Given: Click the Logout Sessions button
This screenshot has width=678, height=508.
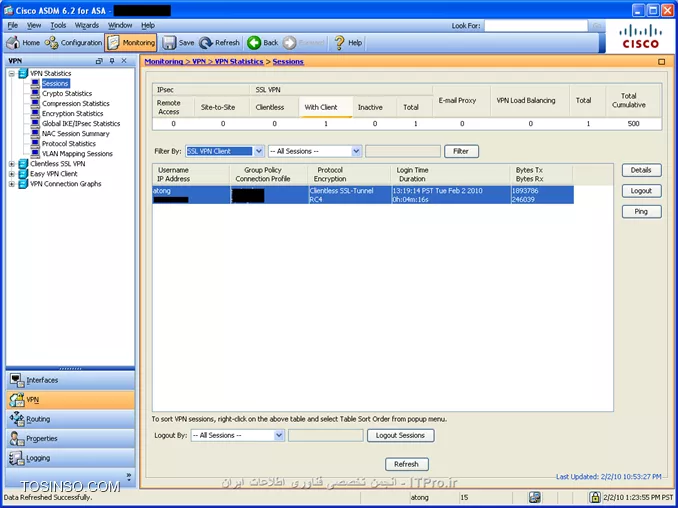Looking at the screenshot, I should 400,435.
